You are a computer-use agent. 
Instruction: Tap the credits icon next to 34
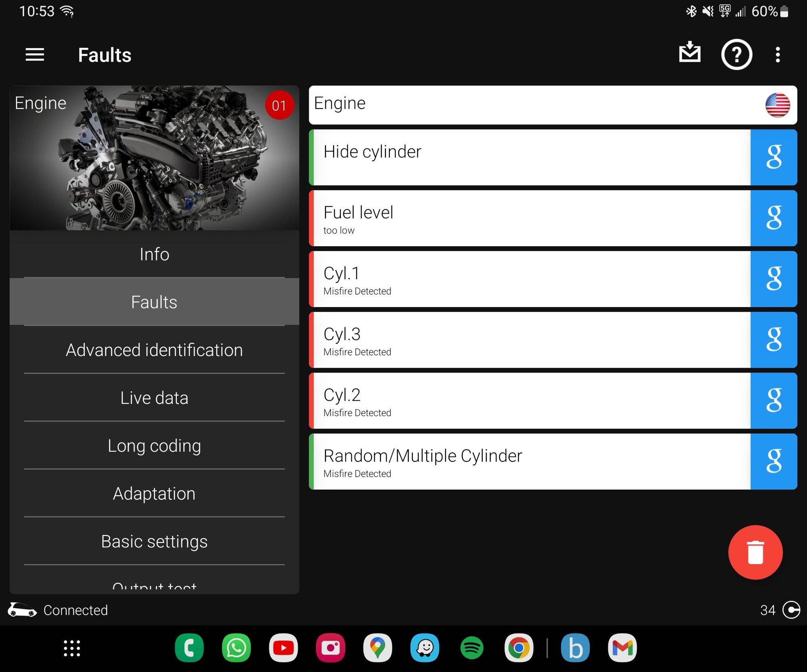point(791,609)
